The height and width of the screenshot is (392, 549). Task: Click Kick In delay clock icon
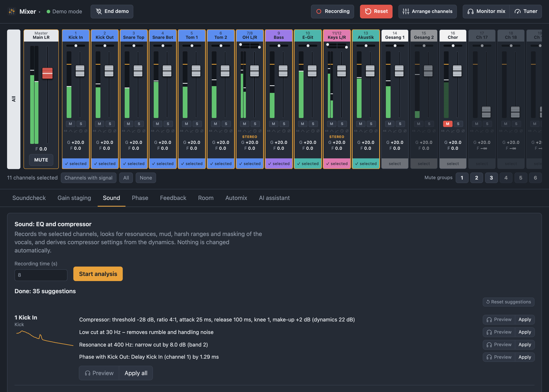tap(81, 131)
